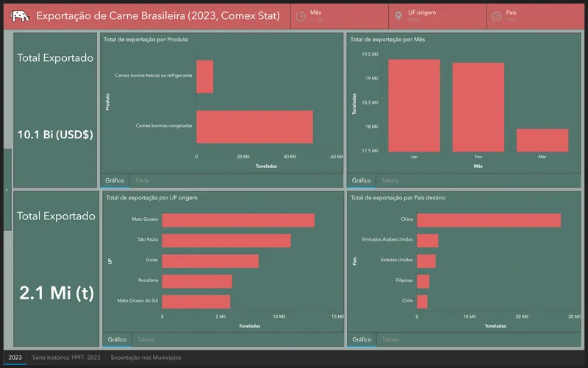The image size is (588, 368).
Task: Click the Carnes bovina frescas ou refrigeradas bar
Action: (x=205, y=77)
